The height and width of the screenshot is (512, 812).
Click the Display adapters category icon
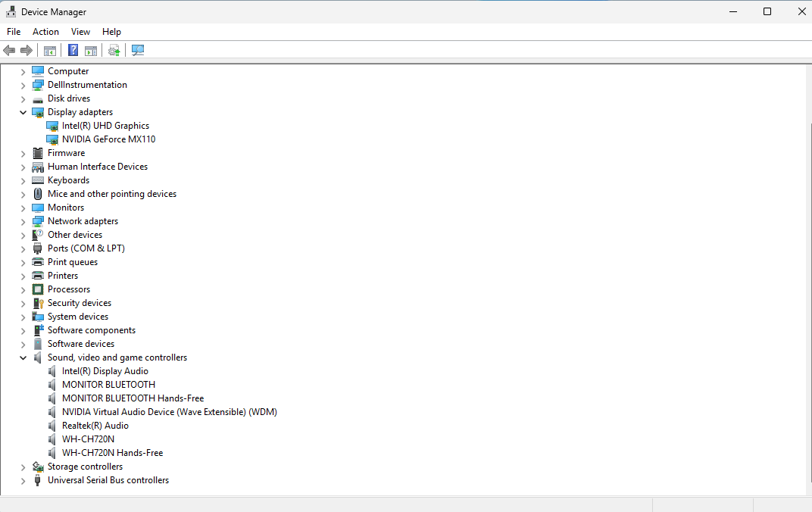38,112
